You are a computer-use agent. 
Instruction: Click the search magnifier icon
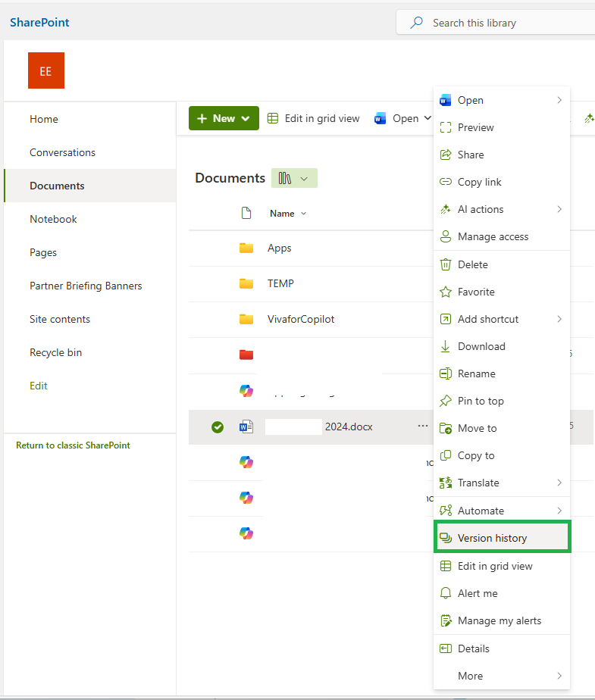pyautogui.click(x=416, y=22)
